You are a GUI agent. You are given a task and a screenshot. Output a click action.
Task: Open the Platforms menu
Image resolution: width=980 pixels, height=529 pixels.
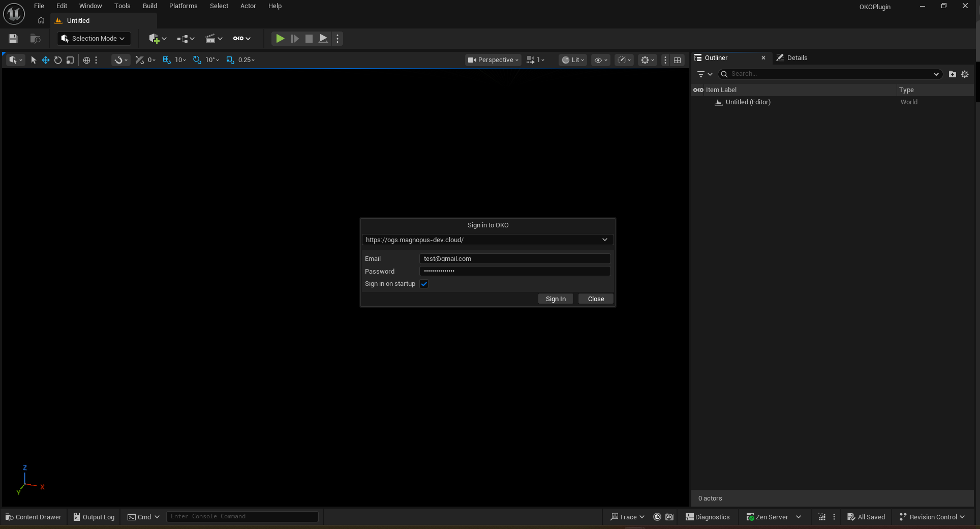183,6
